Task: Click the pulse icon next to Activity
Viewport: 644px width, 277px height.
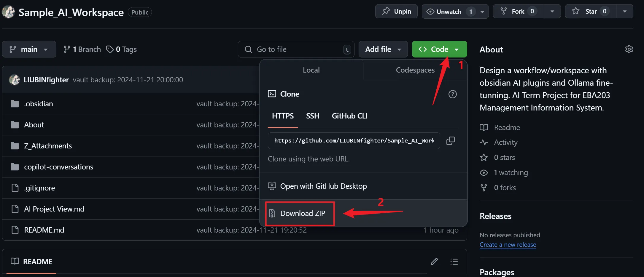Action: tap(484, 142)
